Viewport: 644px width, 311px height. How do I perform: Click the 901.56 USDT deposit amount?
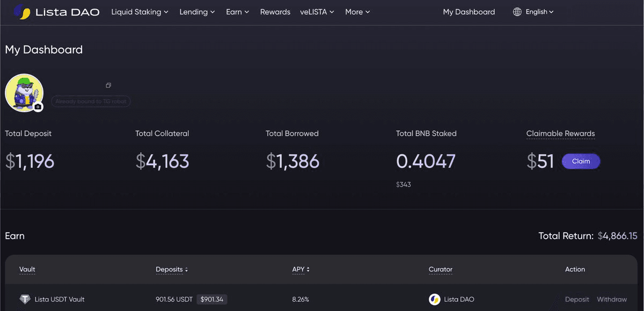coord(174,299)
